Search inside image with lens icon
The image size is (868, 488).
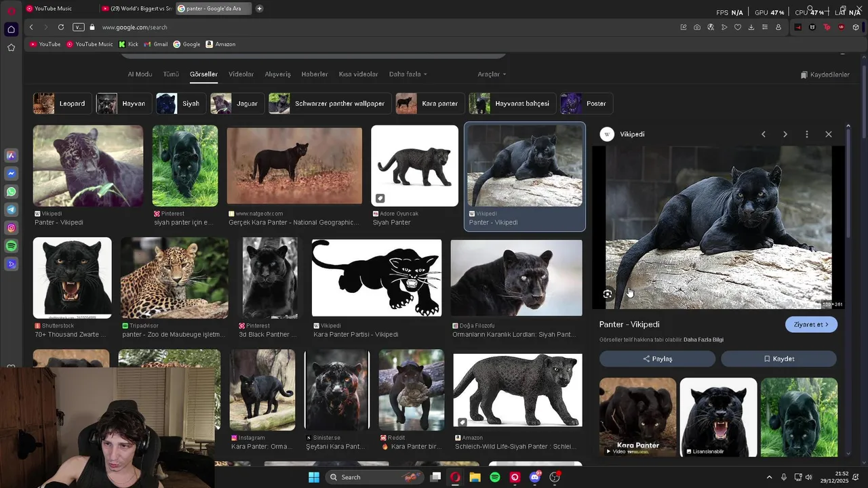point(608,294)
